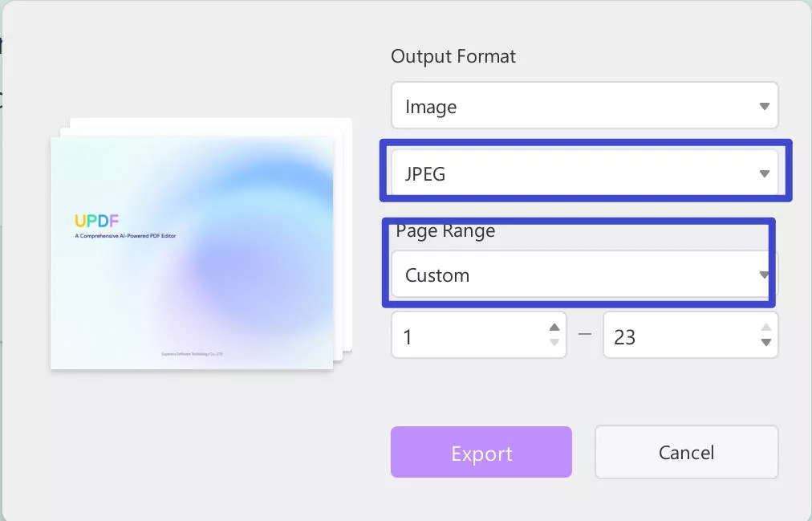Open the Image output format dropdown arrow
The width and height of the screenshot is (812, 521).
pos(763,105)
